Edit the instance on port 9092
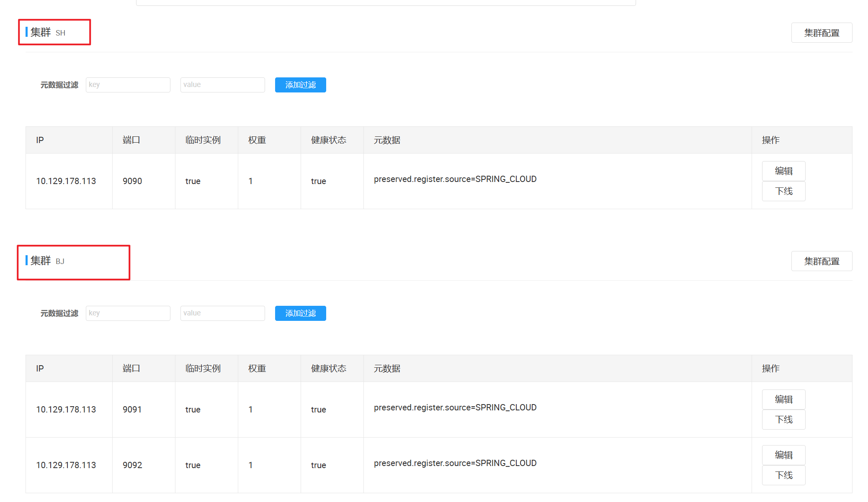Image resolution: width=868 pixels, height=502 pixels. (783, 455)
